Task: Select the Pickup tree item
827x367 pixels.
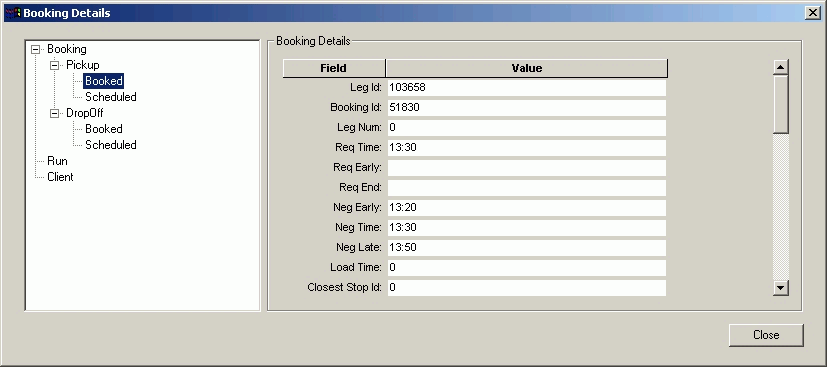Action: coord(83,65)
